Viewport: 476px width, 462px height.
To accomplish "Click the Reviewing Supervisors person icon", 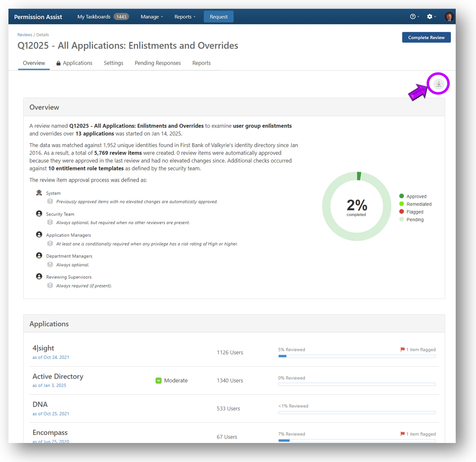I will (39, 277).
